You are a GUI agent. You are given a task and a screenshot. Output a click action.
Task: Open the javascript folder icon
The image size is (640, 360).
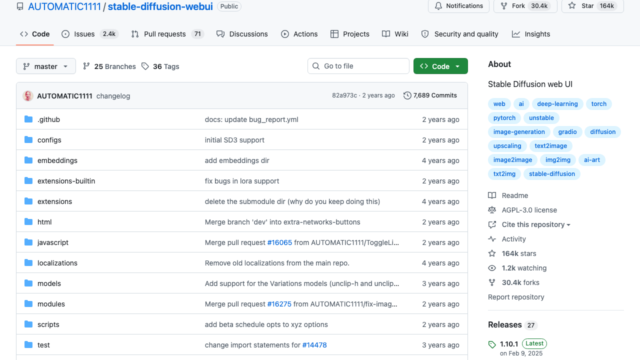[28, 242]
